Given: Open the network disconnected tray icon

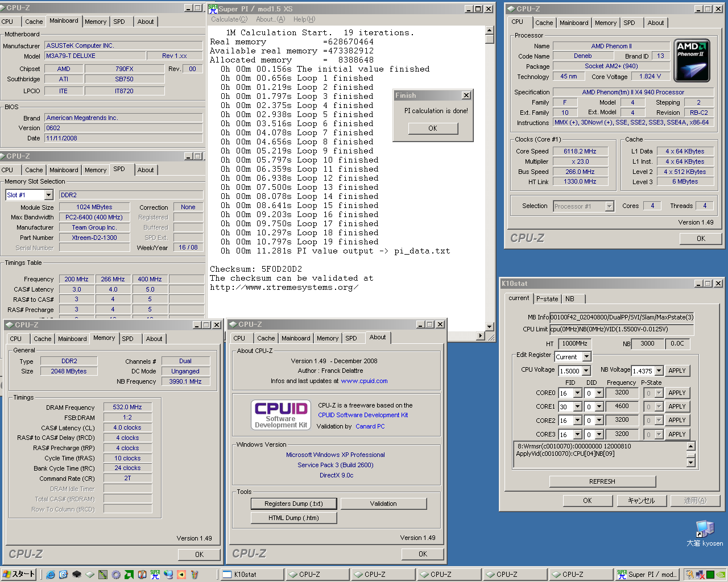Looking at the screenshot, I should (x=701, y=575).
